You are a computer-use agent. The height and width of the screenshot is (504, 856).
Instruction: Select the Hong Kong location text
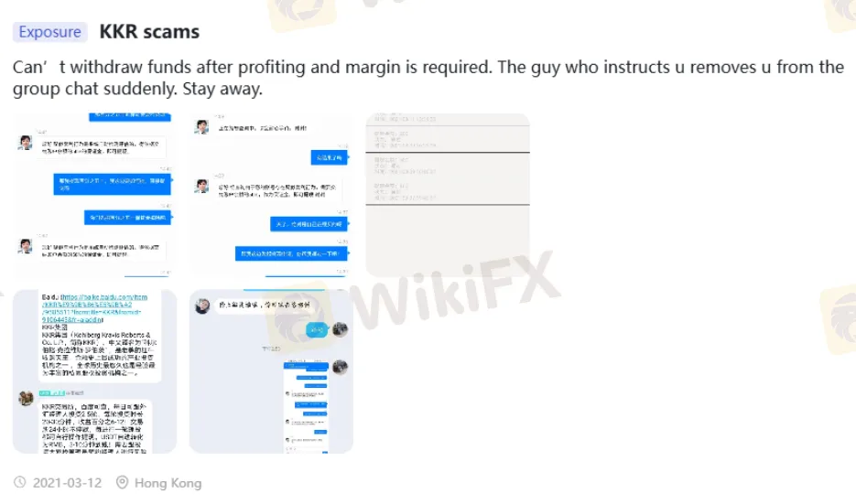coord(168,483)
